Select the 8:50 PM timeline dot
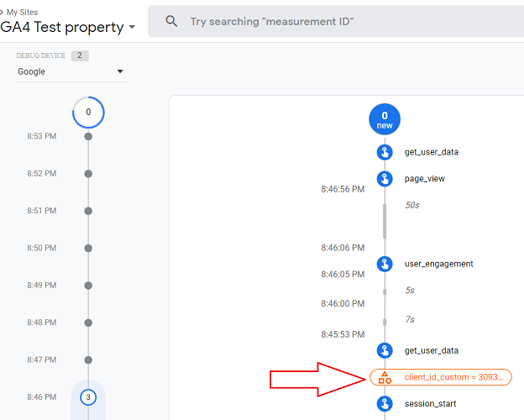Viewport: 524px width, 420px height. tap(88, 248)
